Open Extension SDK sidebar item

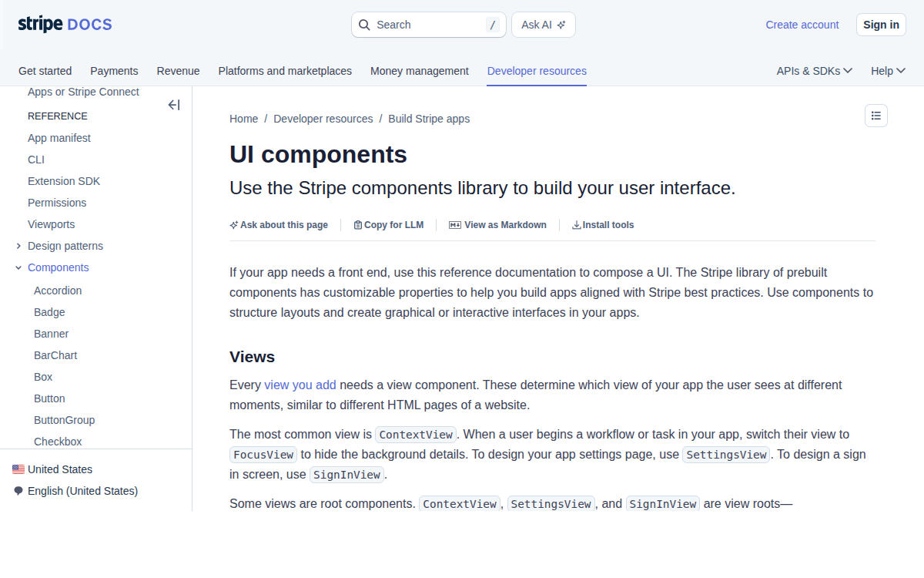pos(64,181)
